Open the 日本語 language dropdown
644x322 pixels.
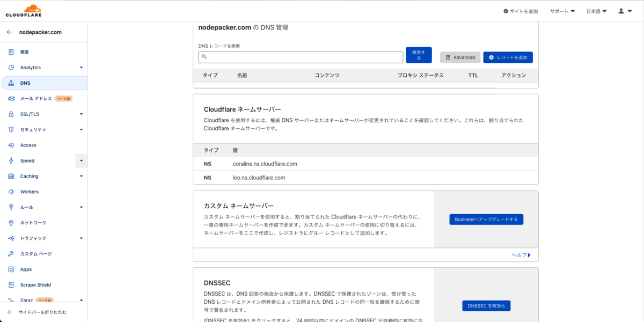(x=597, y=11)
